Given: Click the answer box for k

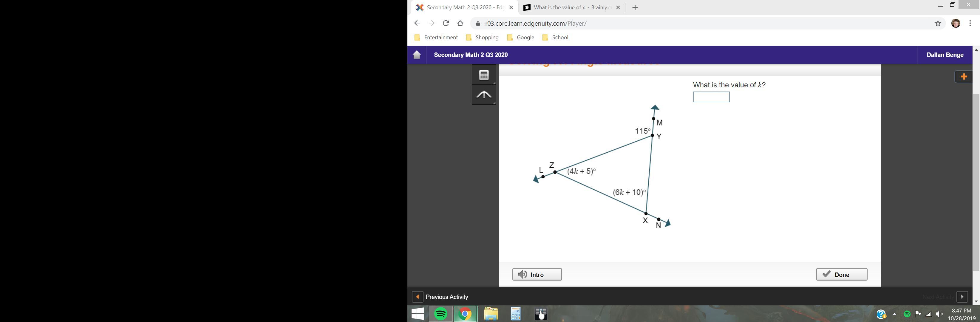Looking at the screenshot, I should click(711, 97).
